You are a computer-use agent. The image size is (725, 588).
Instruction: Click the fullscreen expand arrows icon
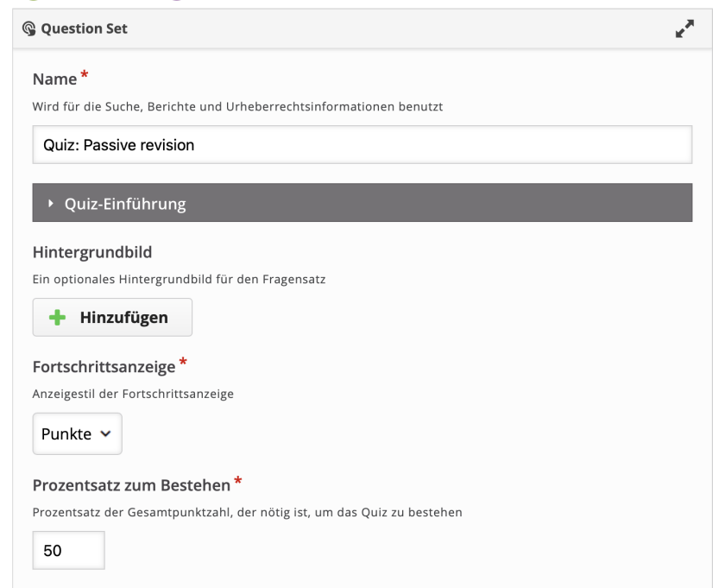pyautogui.click(x=685, y=28)
